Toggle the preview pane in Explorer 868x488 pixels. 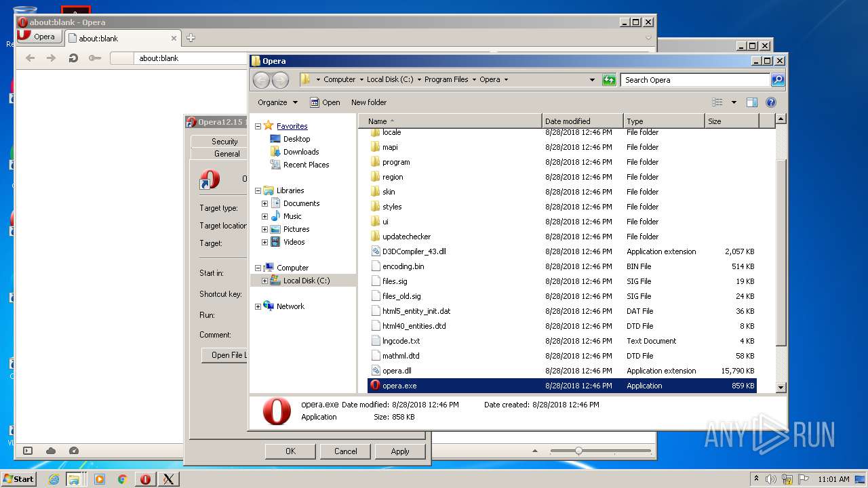(x=751, y=102)
